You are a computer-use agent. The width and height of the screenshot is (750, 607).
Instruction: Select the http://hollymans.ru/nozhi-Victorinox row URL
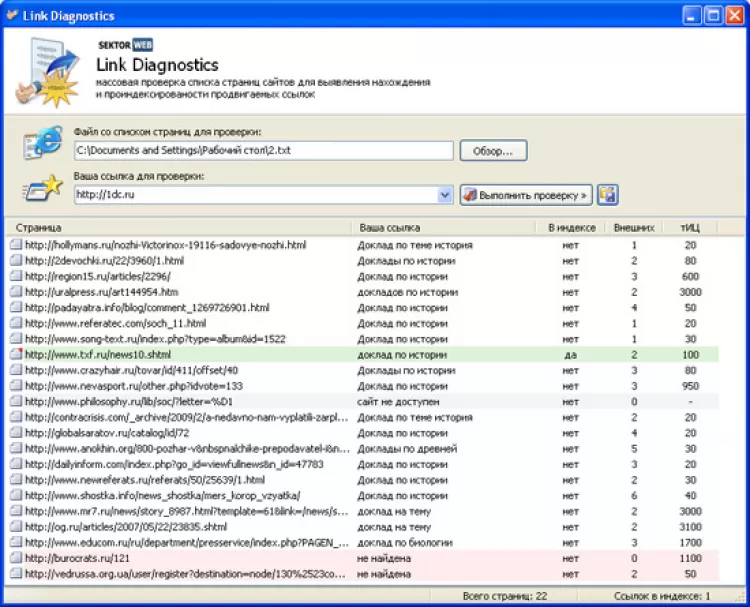click(x=165, y=245)
